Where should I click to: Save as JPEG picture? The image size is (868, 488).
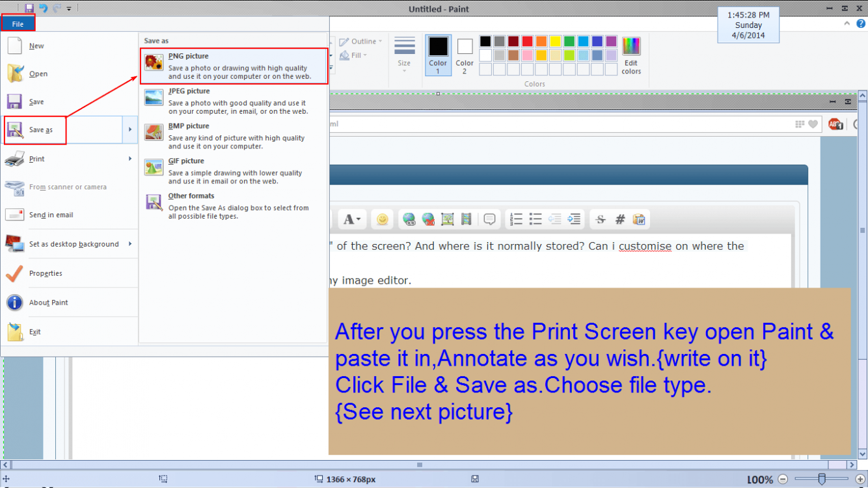[234, 102]
